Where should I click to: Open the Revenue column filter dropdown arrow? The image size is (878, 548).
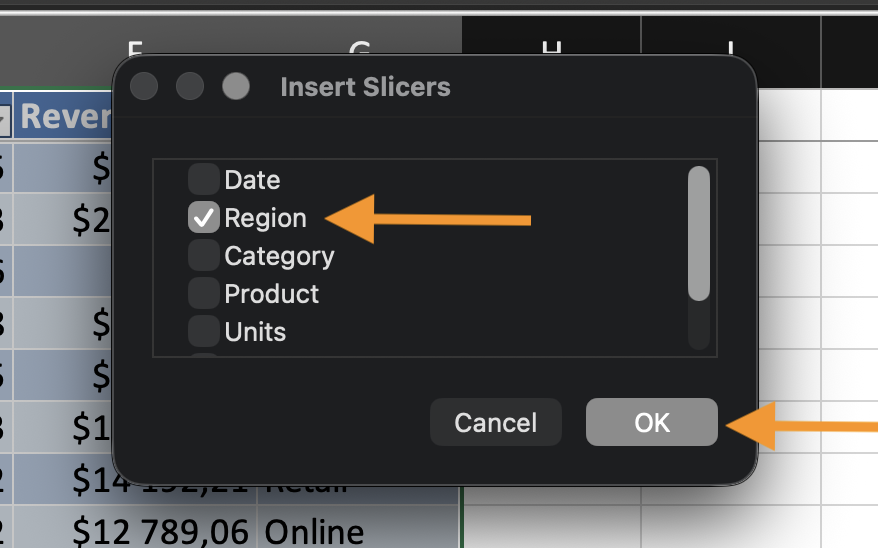[x=3, y=118]
